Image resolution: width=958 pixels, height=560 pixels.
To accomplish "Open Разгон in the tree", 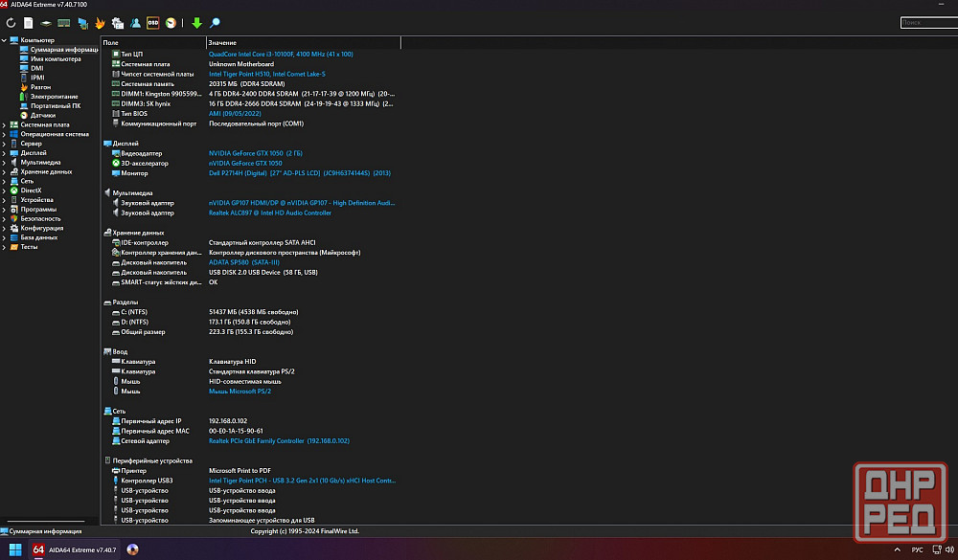I will [x=40, y=87].
